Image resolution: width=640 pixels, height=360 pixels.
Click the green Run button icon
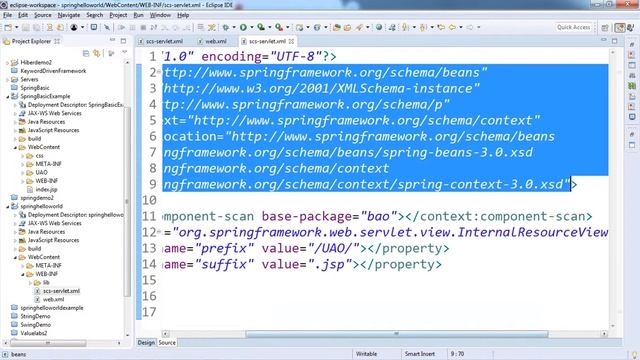(x=243, y=27)
